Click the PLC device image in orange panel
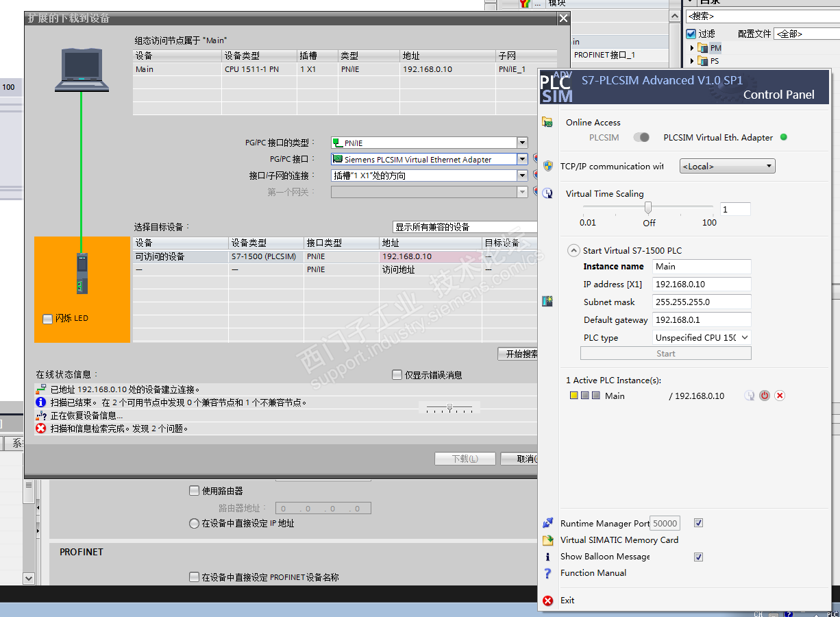840x617 pixels. point(82,274)
